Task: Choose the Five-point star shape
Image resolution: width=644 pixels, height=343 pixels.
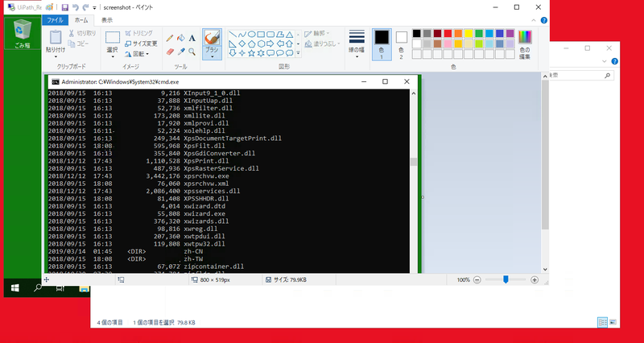Action: [251, 53]
